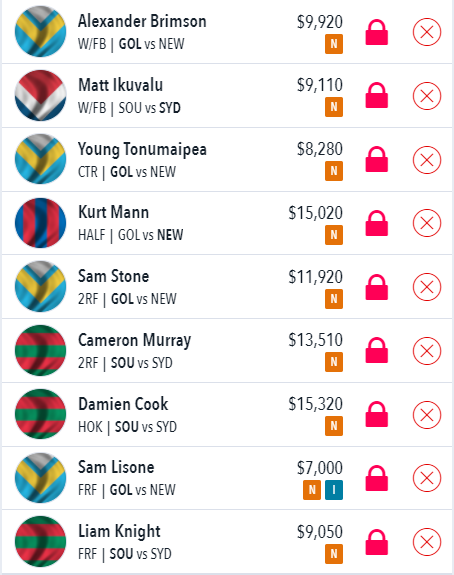Remove Damien Cook via the X icon
Viewport: 454px width, 575px height.
tap(426, 415)
